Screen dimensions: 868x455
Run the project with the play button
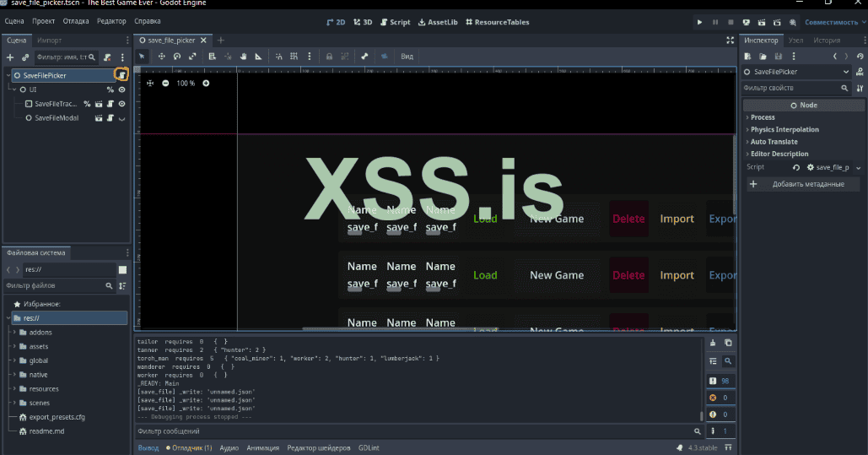coord(699,22)
